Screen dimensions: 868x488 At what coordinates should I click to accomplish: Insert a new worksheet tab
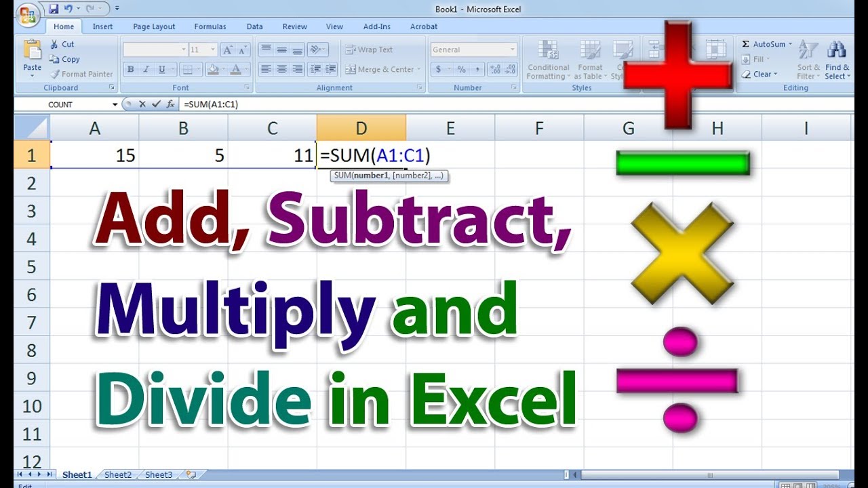[x=191, y=475]
